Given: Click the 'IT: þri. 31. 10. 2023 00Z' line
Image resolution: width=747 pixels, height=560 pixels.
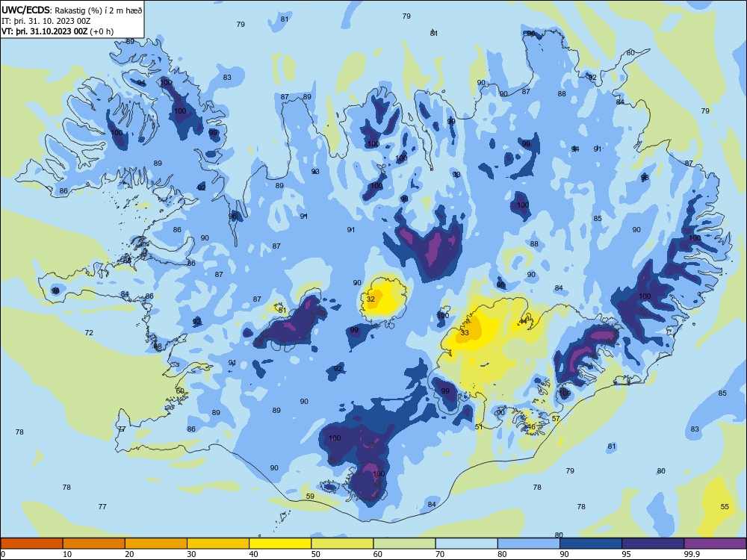Looking at the screenshot, I should [46, 21].
